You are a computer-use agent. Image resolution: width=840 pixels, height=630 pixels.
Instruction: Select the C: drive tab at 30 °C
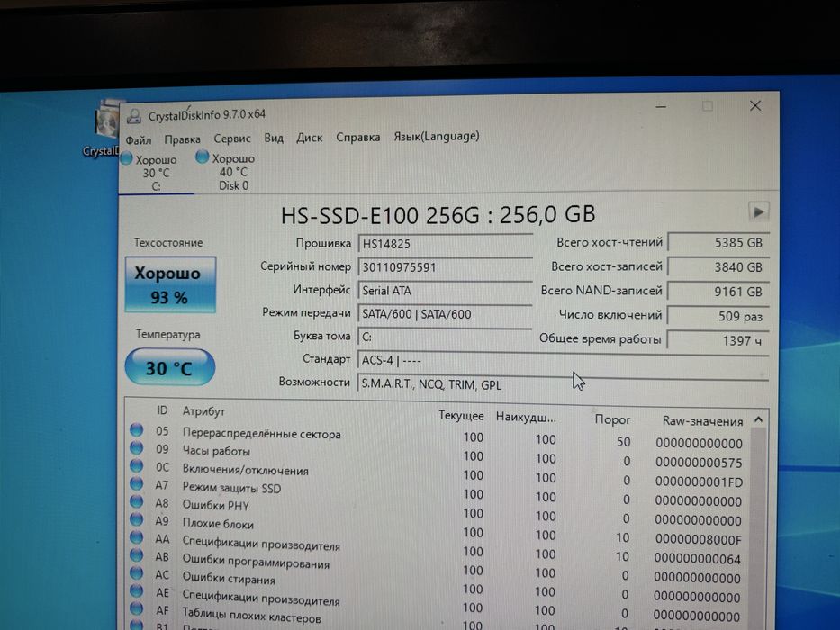[156, 173]
